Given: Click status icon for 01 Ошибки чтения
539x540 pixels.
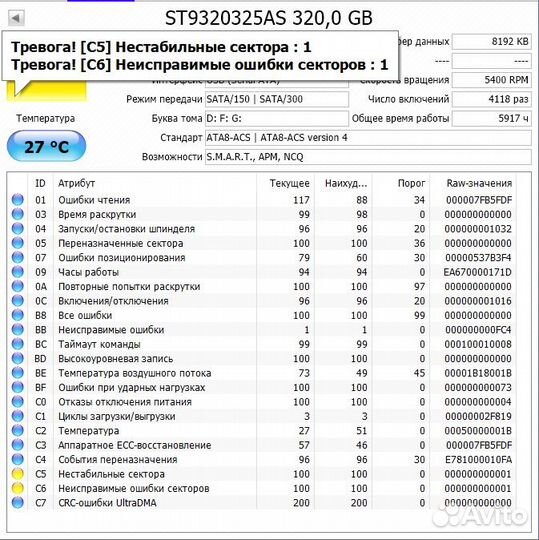Looking at the screenshot, I should pos(18,200).
